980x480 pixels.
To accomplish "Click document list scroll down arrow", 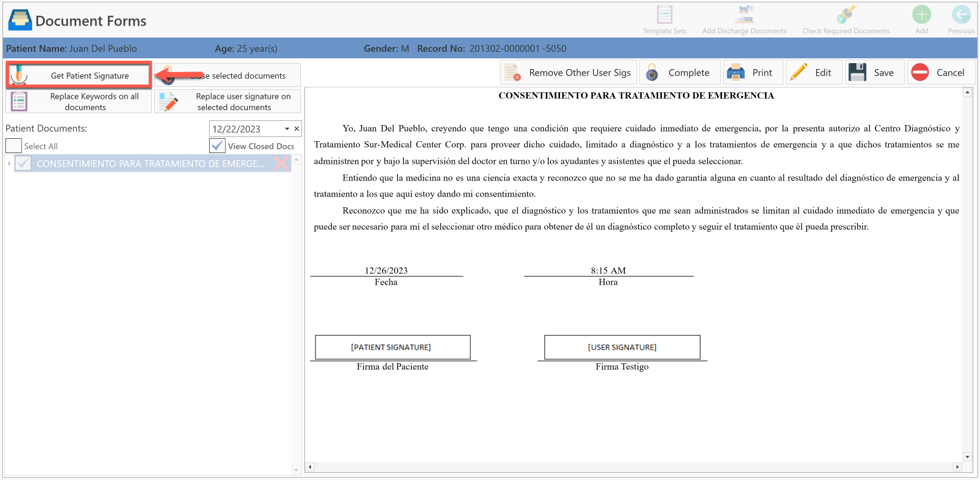I will (x=296, y=470).
